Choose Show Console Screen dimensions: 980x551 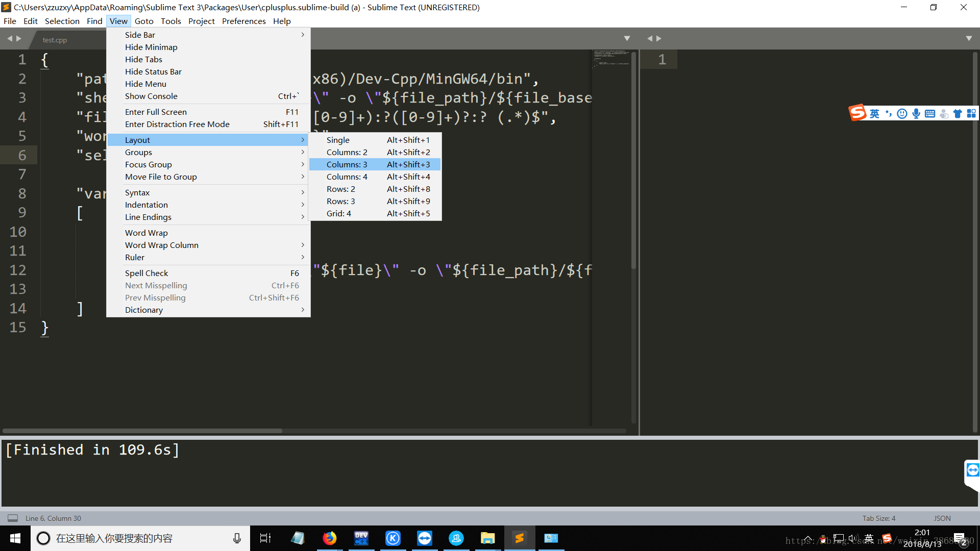pyautogui.click(x=208, y=96)
